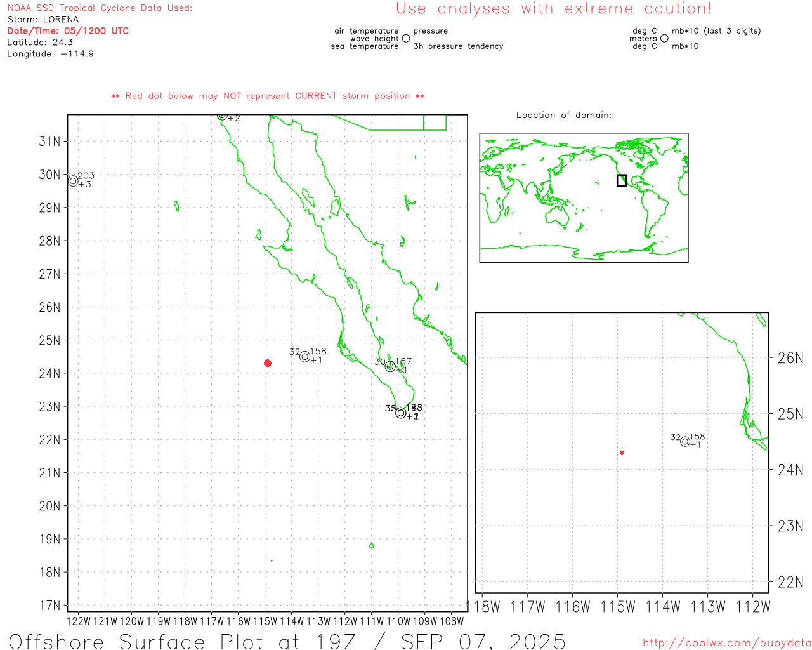Click legend circle next to meters label
Screen dimensions: 812x650
click(x=664, y=38)
